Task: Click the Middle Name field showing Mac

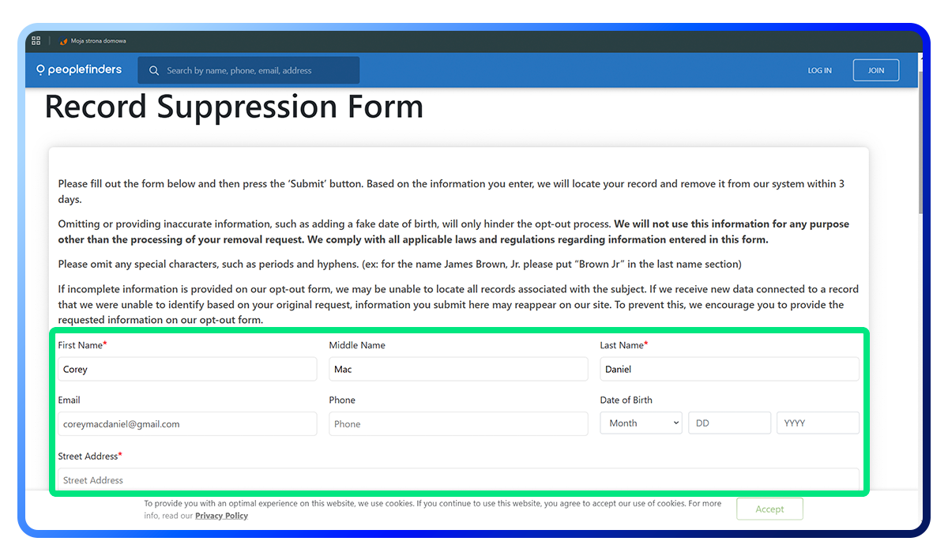Action: 458,369
